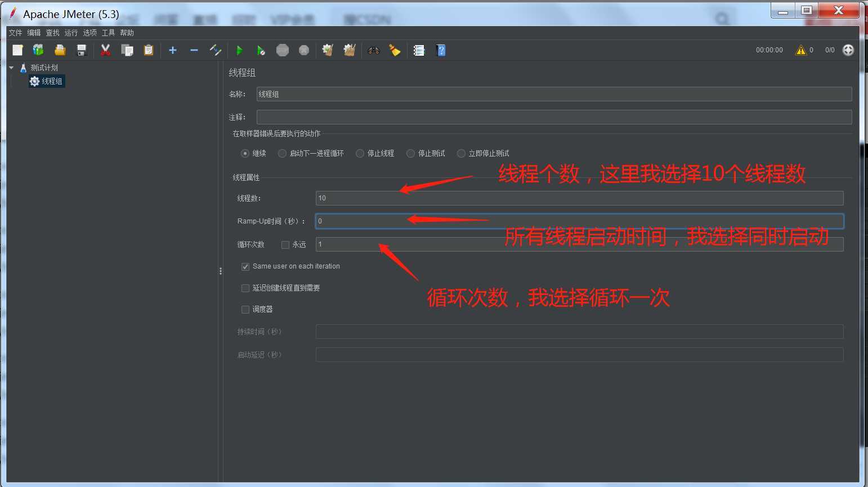
Task: Reset search with the brush icon
Action: pyautogui.click(x=395, y=50)
